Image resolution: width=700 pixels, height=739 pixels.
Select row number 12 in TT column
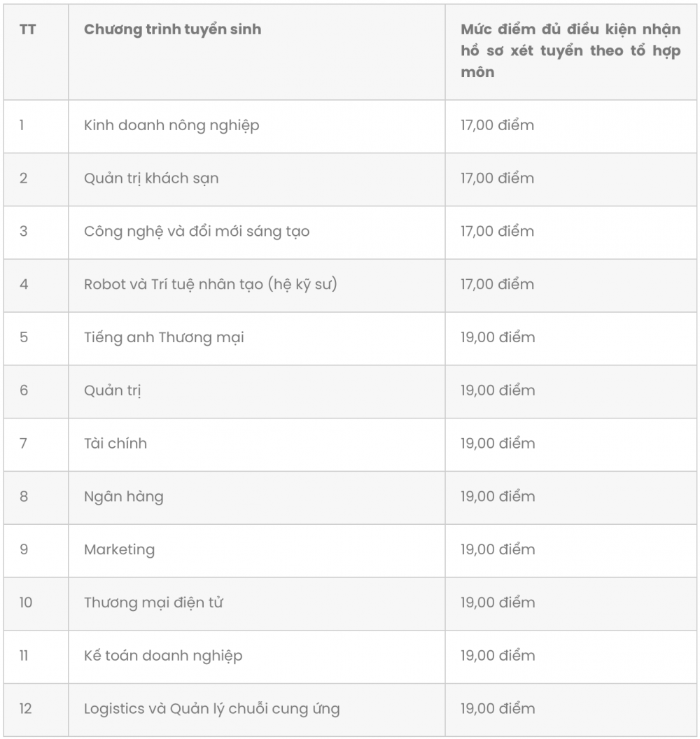point(25,709)
